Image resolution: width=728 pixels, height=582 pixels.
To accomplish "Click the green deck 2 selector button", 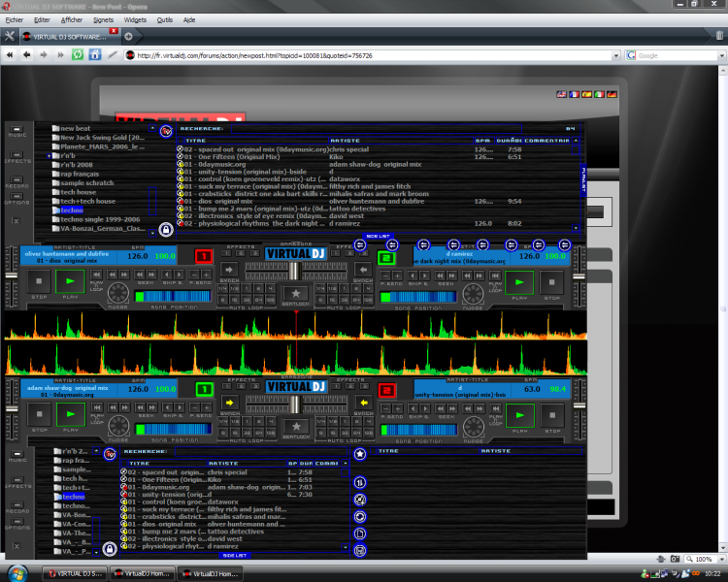I will (386, 258).
